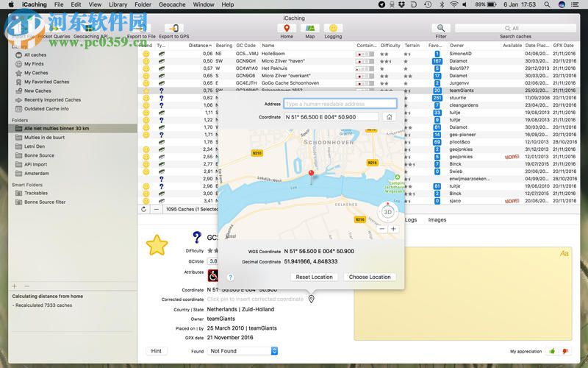Click the Bluetooth menu bar icon
This screenshot has width=588, height=368.
click(x=442, y=4)
